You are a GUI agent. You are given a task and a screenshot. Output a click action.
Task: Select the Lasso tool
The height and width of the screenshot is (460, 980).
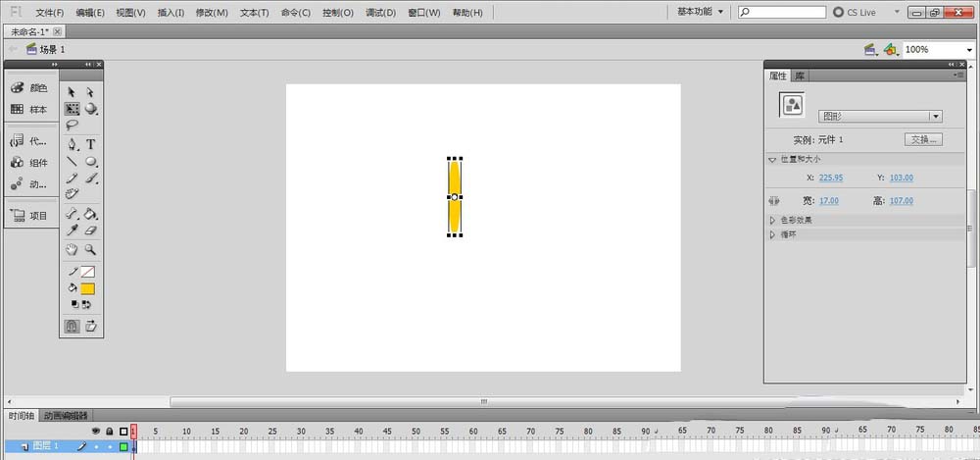[72, 125]
